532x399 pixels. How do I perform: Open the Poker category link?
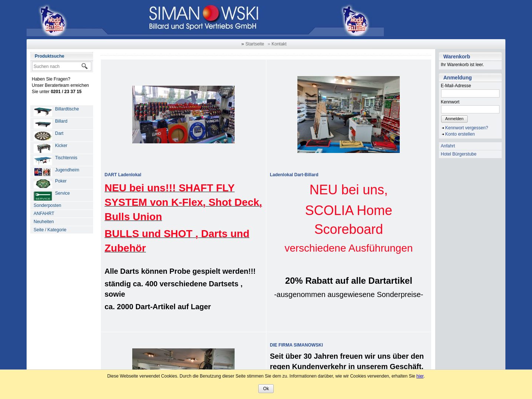pyautogui.click(x=61, y=181)
